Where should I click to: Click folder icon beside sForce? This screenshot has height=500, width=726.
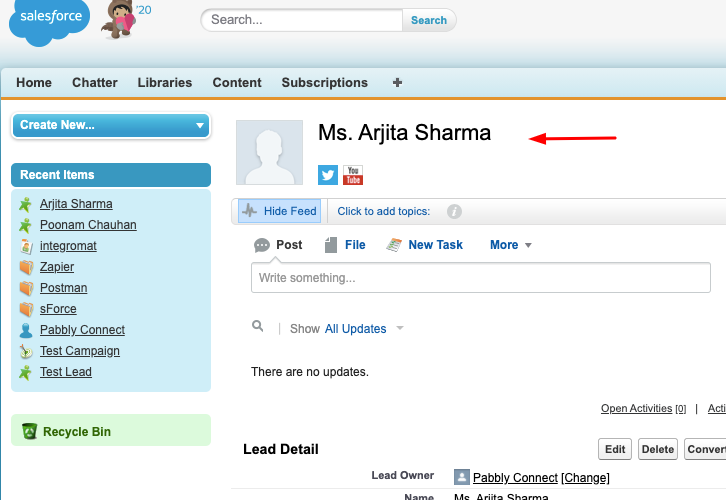[26, 309]
